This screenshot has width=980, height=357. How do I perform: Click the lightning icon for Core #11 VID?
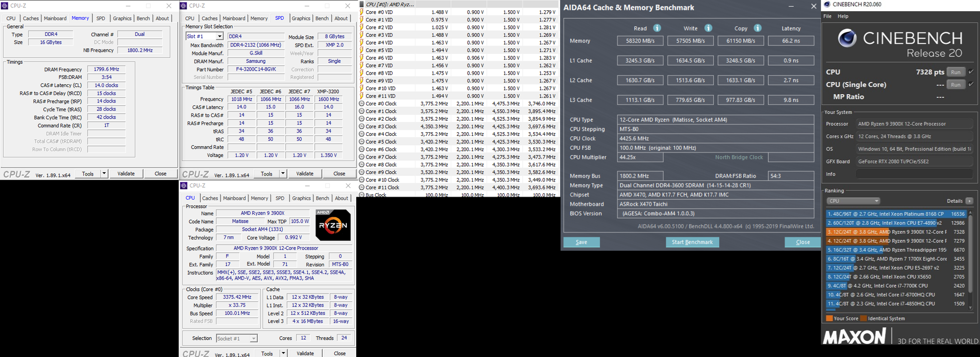coord(362,96)
